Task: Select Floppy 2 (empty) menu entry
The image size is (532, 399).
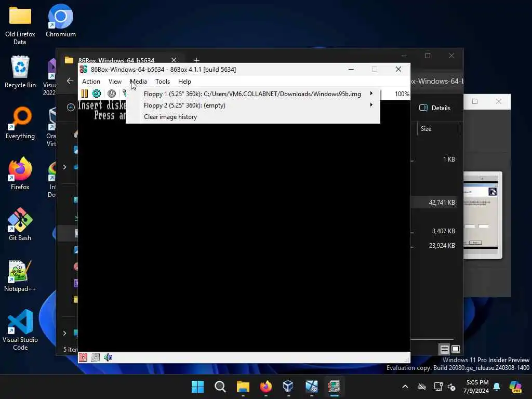Action: (x=253, y=105)
